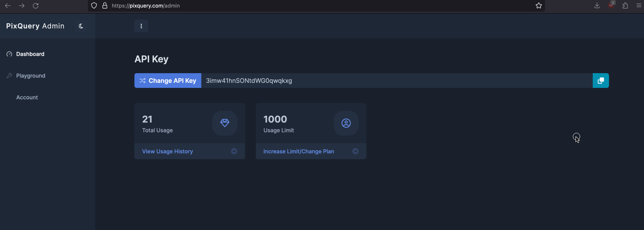Screen dimensions: 644x230
Task: Open the three-dot vertical menu
Action: pos(141,26)
